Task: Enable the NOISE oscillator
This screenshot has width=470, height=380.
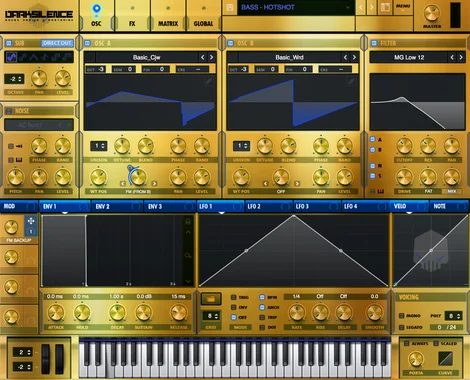Action: tap(9, 111)
